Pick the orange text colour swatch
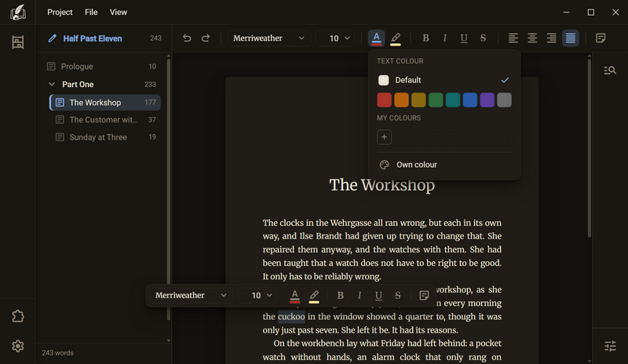This screenshot has width=628, height=364. [x=401, y=100]
